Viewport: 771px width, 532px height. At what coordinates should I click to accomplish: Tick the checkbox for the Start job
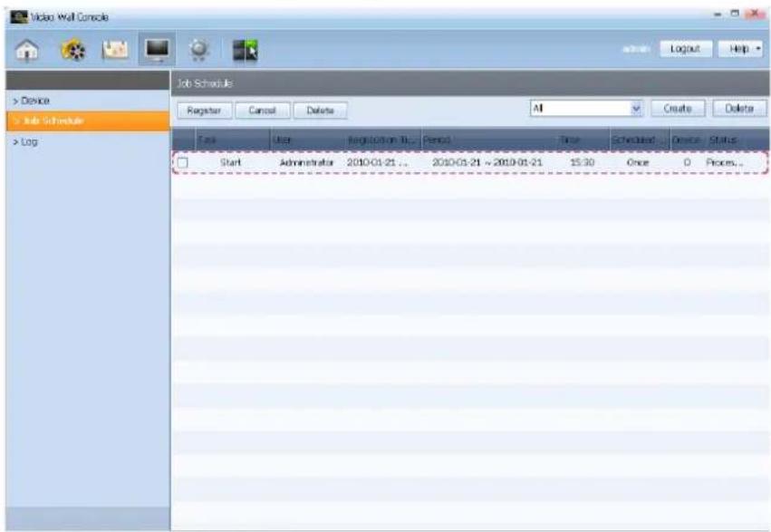click(x=183, y=162)
